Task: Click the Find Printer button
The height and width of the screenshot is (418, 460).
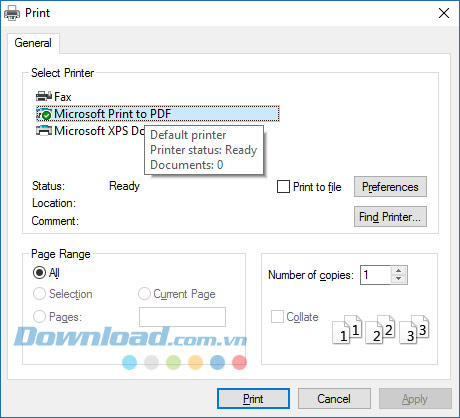Action: (x=390, y=217)
